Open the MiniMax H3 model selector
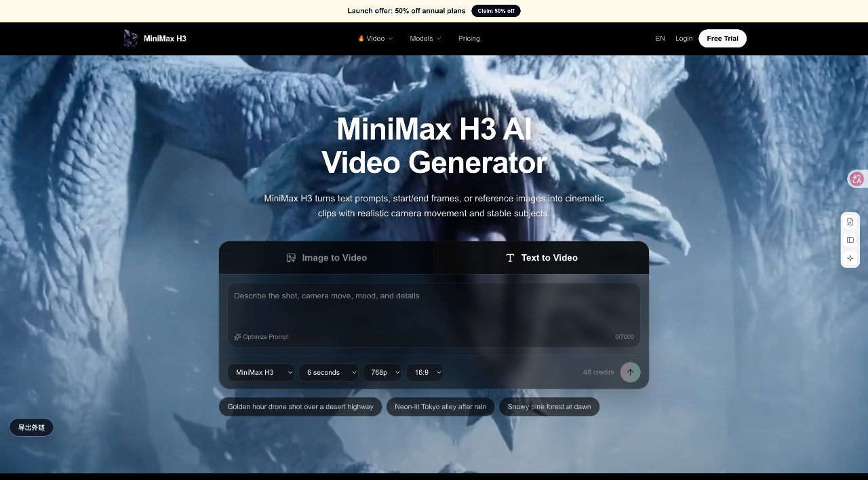Viewport: 868px width, 480px height. 261,372
